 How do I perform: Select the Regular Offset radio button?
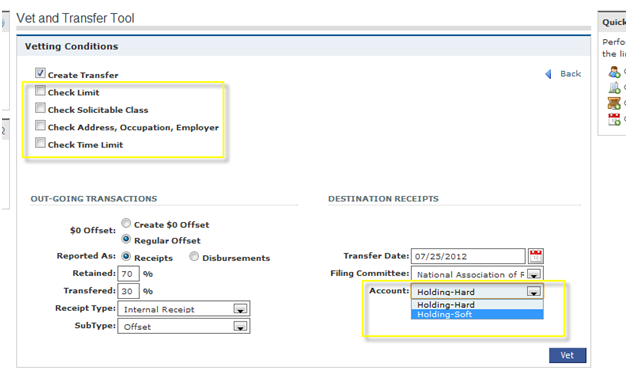(x=126, y=239)
